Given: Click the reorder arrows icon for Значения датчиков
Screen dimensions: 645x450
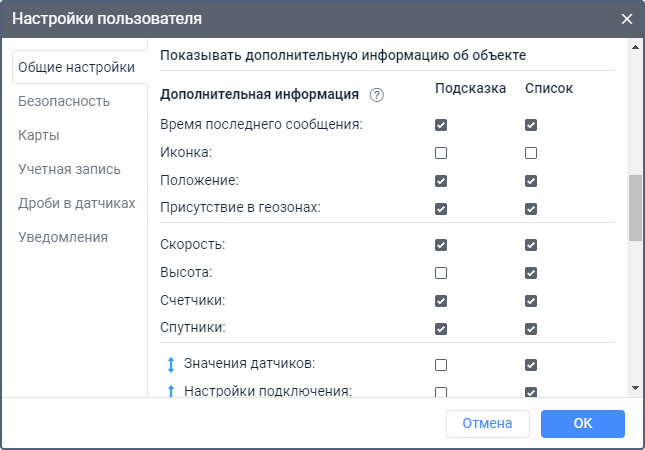Looking at the screenshot, I should point(169,364).
